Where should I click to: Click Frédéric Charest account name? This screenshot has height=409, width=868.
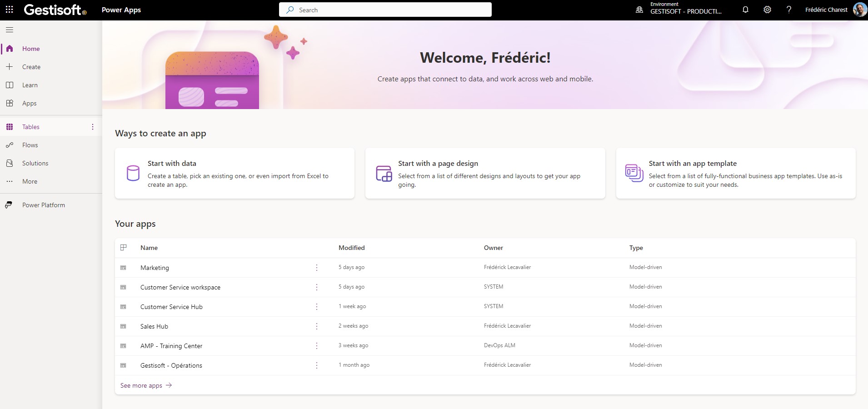(x=826, y=10)
